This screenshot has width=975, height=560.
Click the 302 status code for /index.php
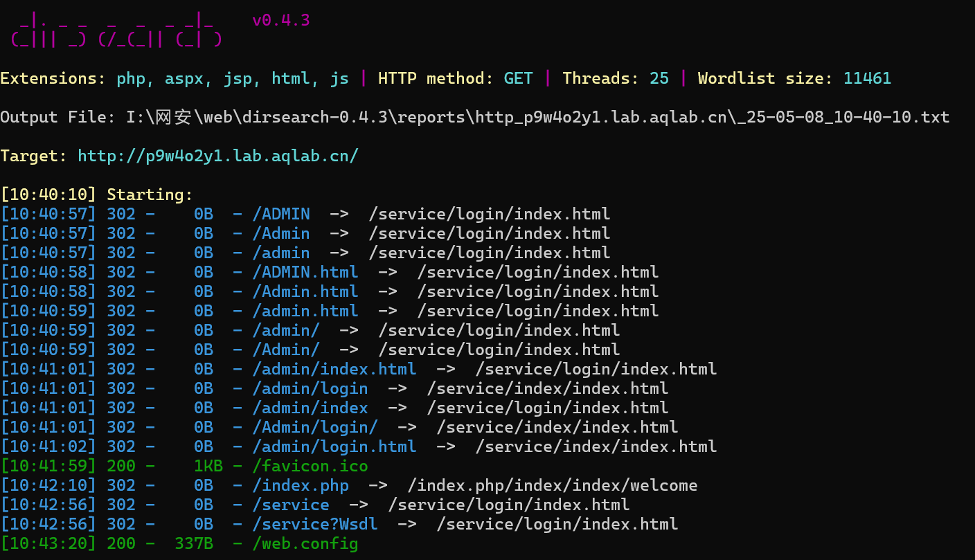click(121, 485)
